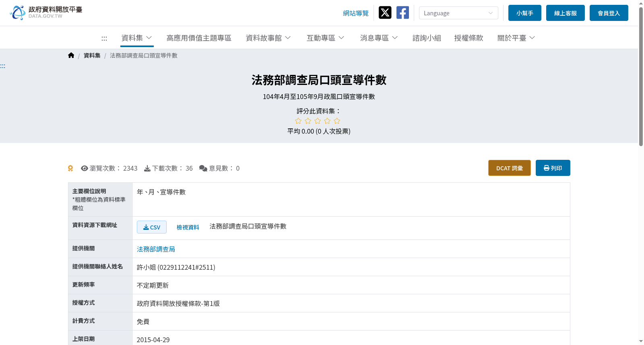Click the 政府資料開放授權條款-第1版 text
This screenshot has width=644, height=345.
point(178,304)
